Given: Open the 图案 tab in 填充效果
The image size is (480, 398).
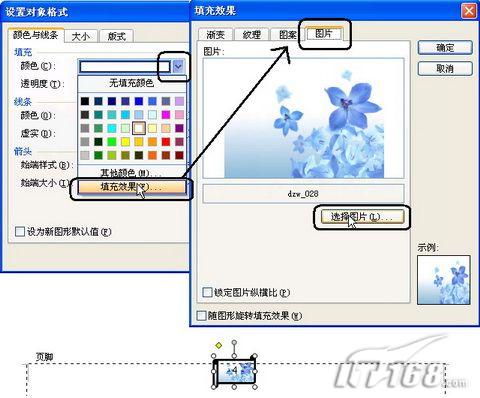Looking at the screenshot, I should tap(287, 34).
